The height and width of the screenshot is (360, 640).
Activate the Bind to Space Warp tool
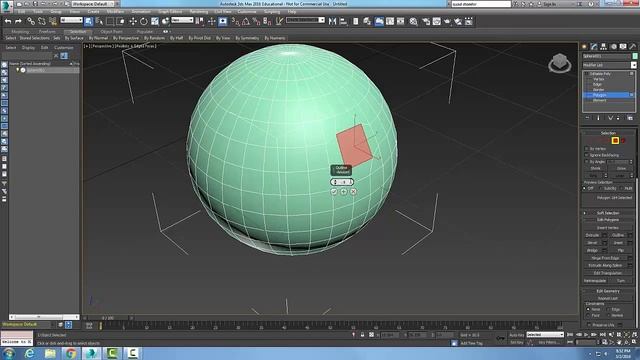(53, 21)
